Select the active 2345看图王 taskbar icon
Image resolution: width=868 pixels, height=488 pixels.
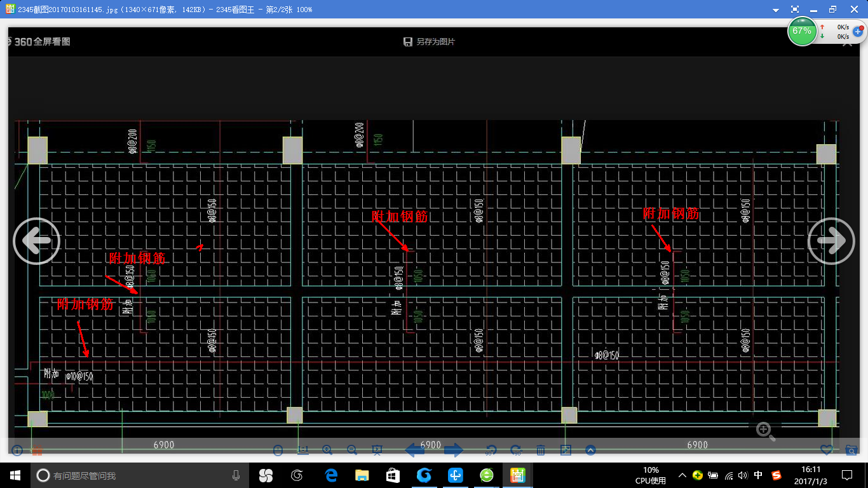(x=518, y=475)
